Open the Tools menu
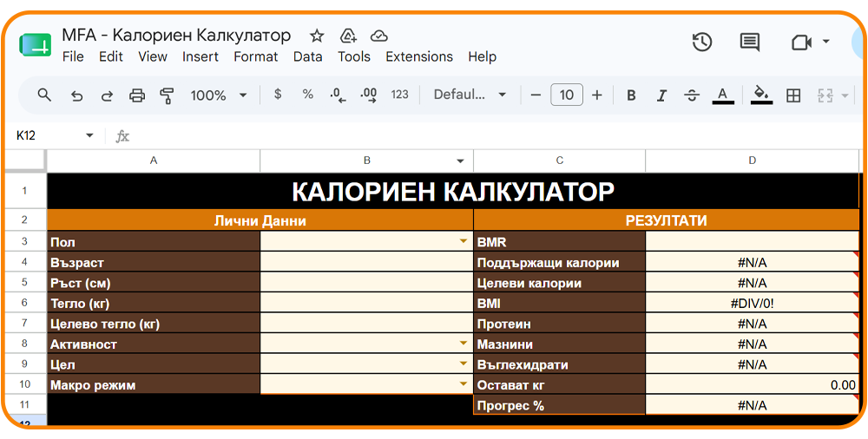This screenshot has width=868, height=439. (354, 56)
